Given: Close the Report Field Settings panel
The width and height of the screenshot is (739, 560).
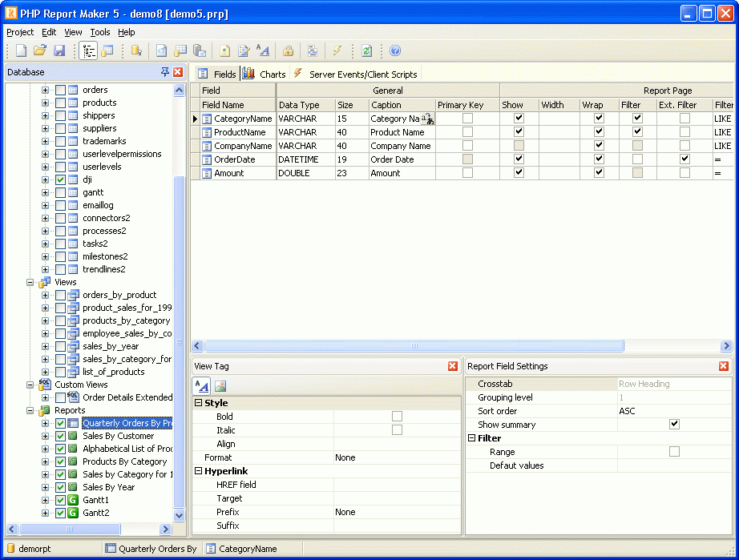Looking at the screenshot, I should 724,366.
